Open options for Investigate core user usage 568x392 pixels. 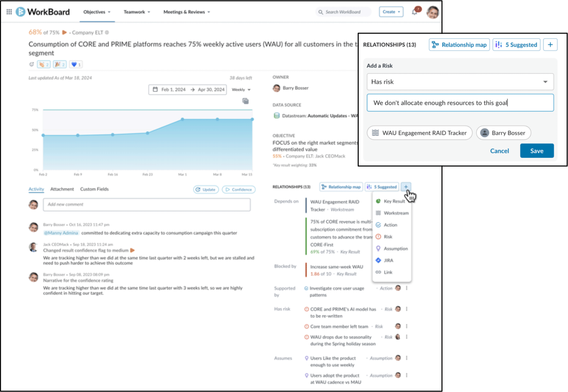click(x=406, y=288)
